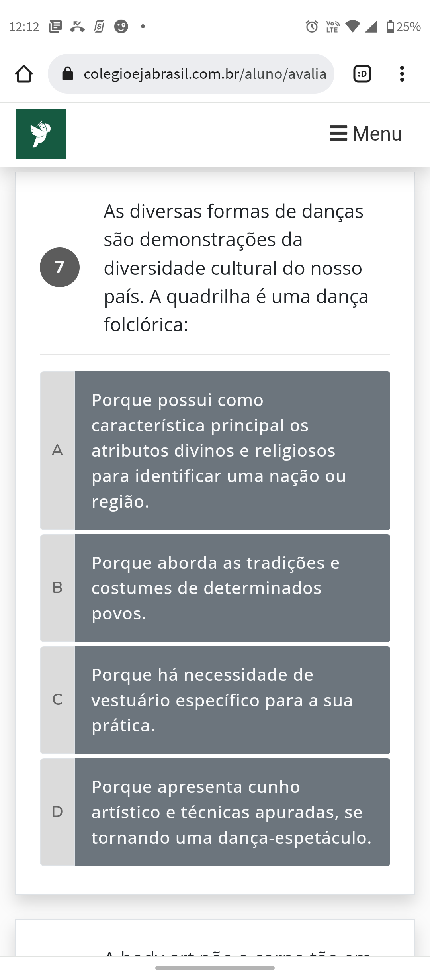Tap the browser home icon
Image resolution: width=430 pixels, height=980 pixels.
[x=24, y=74]
